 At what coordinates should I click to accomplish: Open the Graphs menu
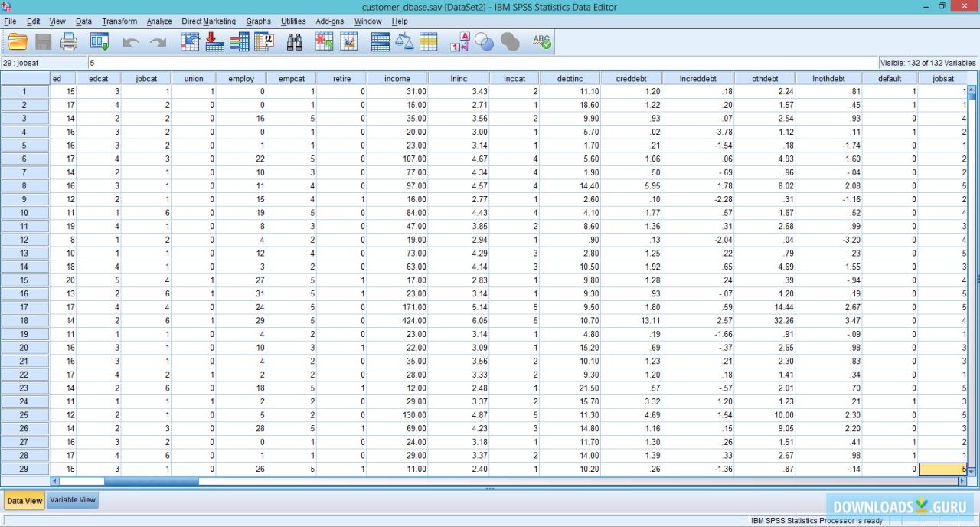[x=258, y=21]
